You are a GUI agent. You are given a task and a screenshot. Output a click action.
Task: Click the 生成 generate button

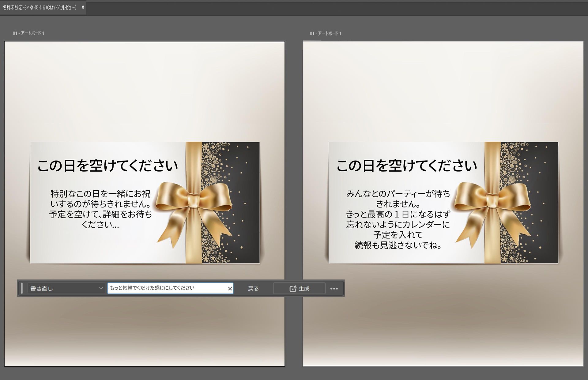[299, 288]
